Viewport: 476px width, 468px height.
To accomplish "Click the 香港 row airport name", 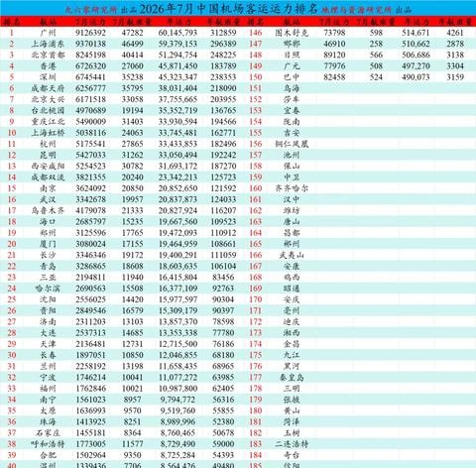I will 48,66.
